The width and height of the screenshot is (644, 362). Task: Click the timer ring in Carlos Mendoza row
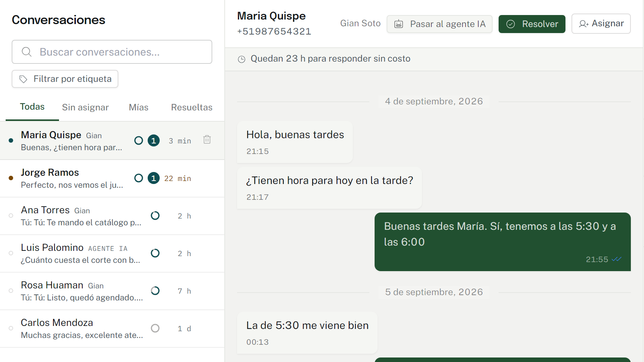[x=155, y=328]
